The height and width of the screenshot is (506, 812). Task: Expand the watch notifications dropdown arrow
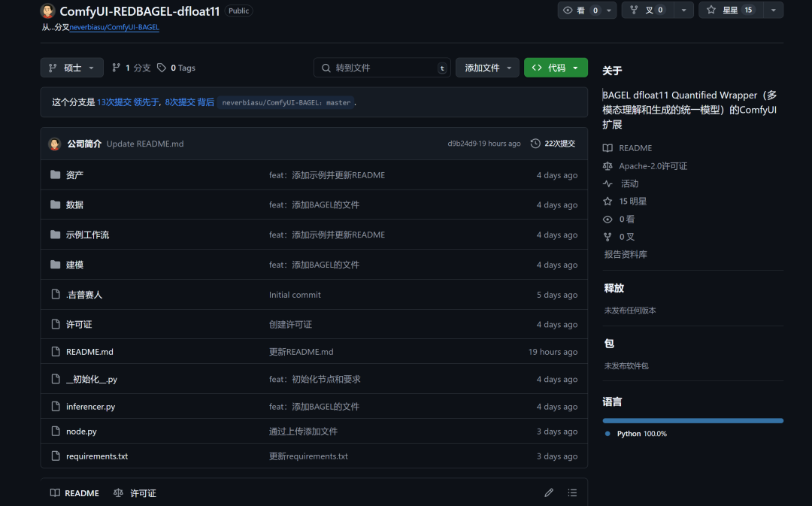609,10
